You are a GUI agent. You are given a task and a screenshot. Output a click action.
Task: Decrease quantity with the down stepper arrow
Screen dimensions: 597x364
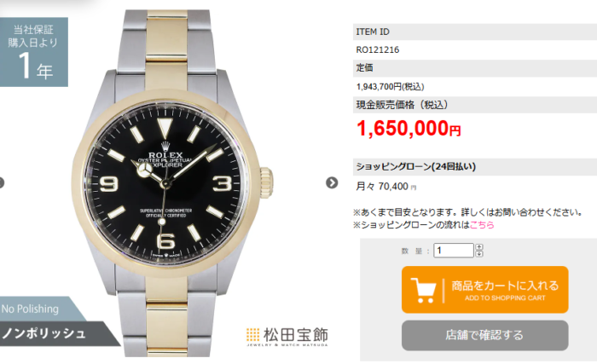pos(479,253)
